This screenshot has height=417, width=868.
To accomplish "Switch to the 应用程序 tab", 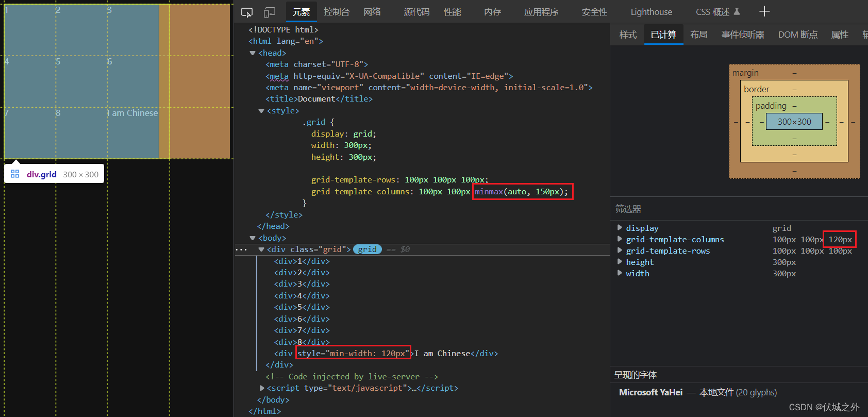I will click(x=541, y=12).
